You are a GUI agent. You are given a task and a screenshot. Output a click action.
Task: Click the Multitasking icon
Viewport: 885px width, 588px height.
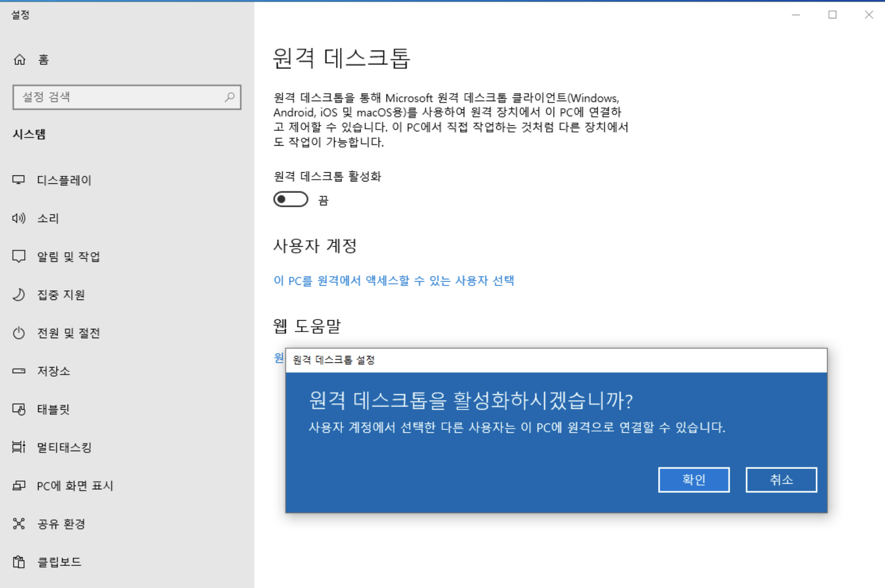(x=19, y=447)
